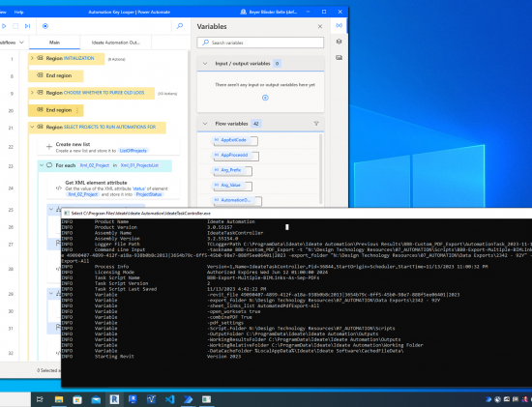This screenshot has height=407, width=532.
Task: Run the flow with the play icon
Action: point(4,26)
